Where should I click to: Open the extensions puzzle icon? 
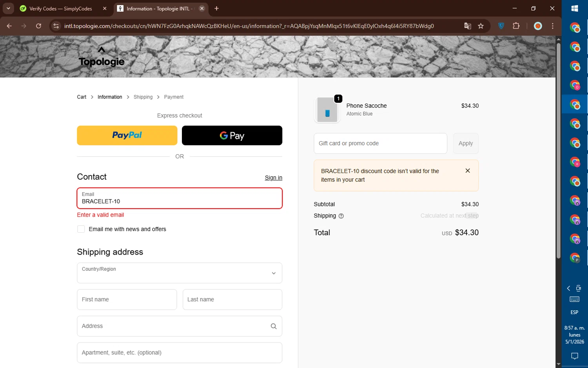click(x=516, y=26)
